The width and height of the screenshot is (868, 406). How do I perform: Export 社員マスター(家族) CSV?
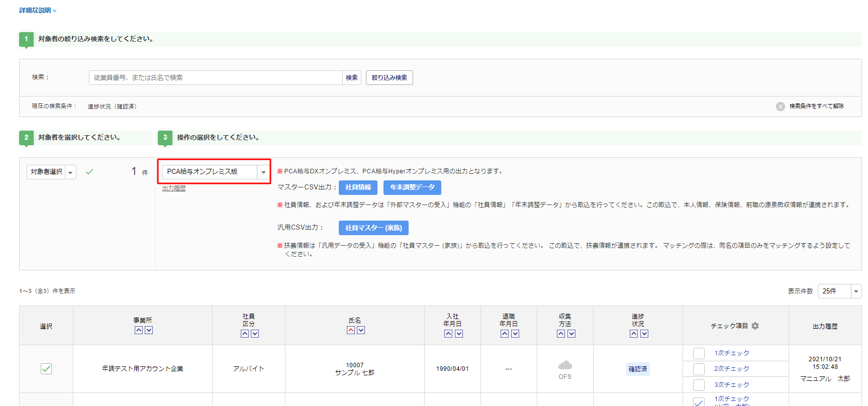coord(373,228)
